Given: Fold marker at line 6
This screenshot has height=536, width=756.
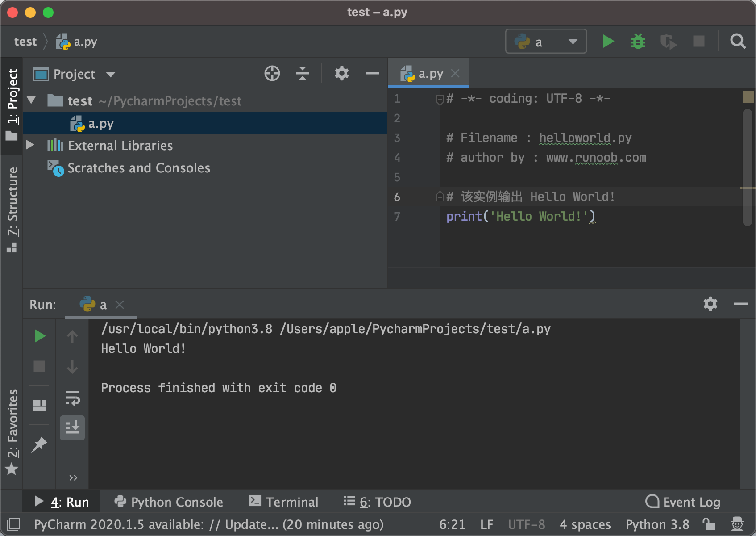Looking at the screenshot, I should (x=440, y=197).
